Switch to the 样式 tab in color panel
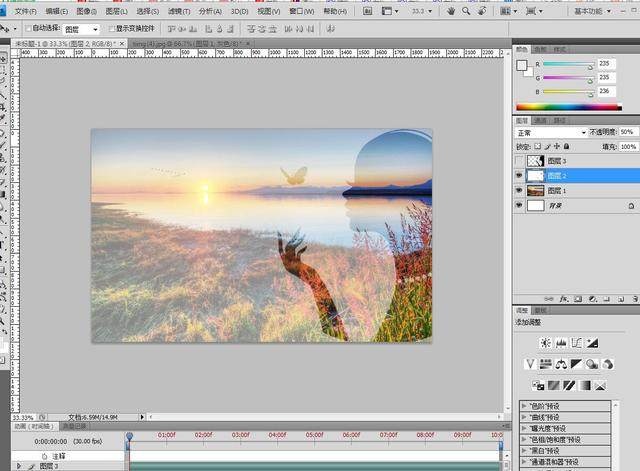 (x=560, y=48)
